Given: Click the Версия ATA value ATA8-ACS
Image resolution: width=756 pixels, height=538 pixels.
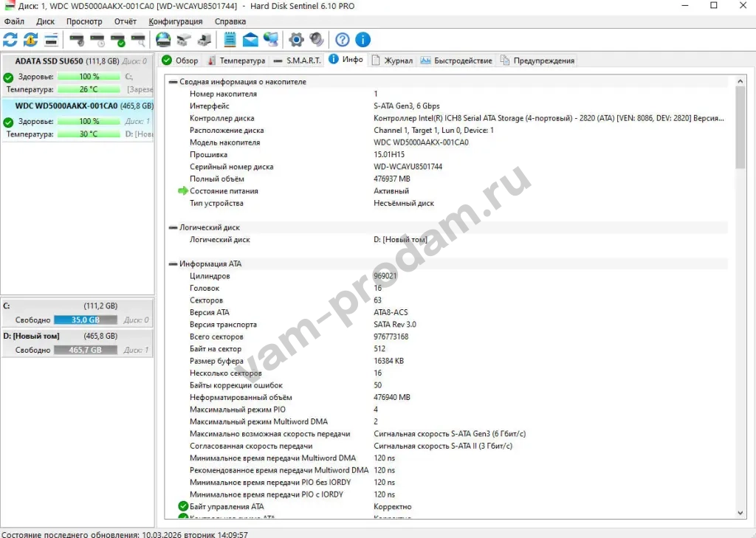Looking at the screenshot, I should tap(391, 312).
